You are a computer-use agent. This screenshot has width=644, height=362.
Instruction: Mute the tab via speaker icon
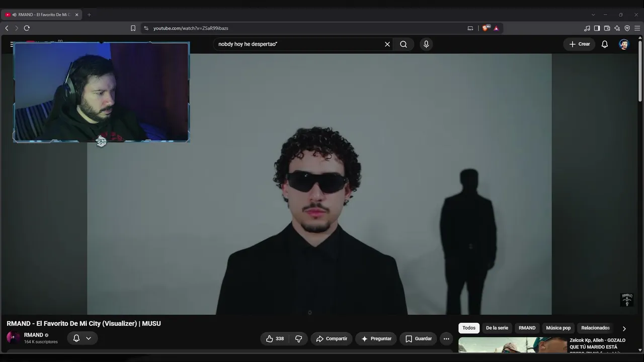coord(14,15)
